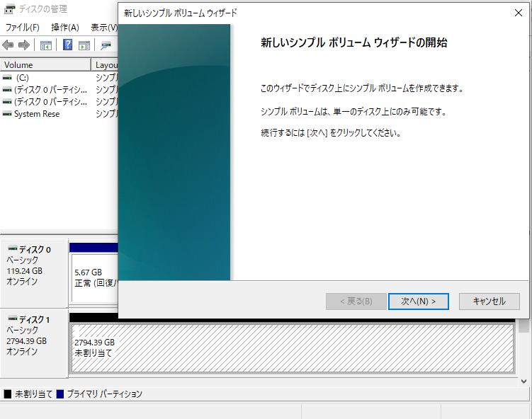532x419 pixels.
Task: Click the black 未割り当て legend swatch
Action: point(8,394)
